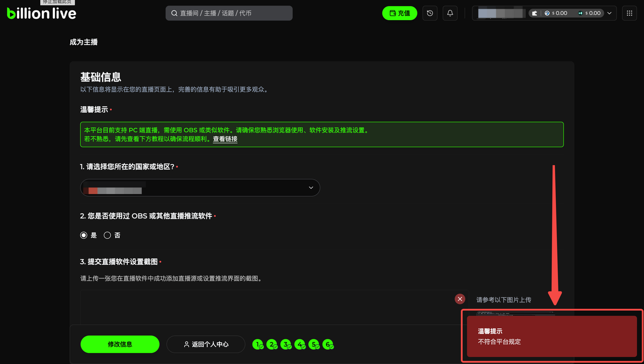Open the apps grid menu icon
Screen dimensions: 644x364
(x=629, y=13)
